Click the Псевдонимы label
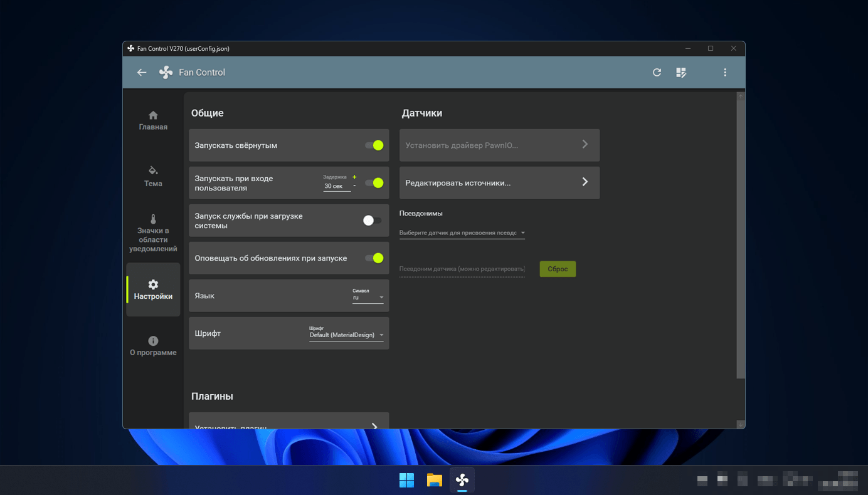 point(421,214)
